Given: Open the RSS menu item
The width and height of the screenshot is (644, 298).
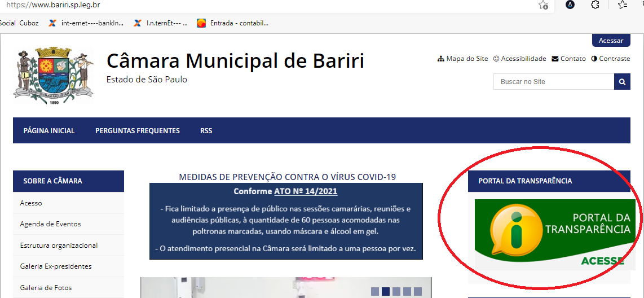Looking at the screenshot, I should pyautogui.click(x=206, y=130).
